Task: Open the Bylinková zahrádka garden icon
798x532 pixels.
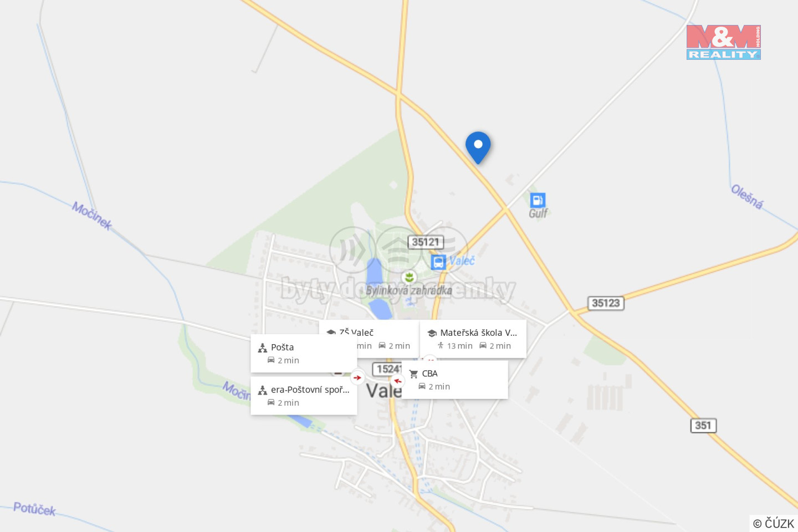Action: pyautogui.click(x=409, y=277)
